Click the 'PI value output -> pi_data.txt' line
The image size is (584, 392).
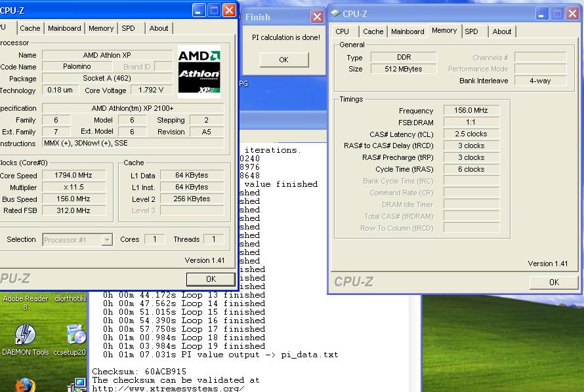[x=220, y=355]
